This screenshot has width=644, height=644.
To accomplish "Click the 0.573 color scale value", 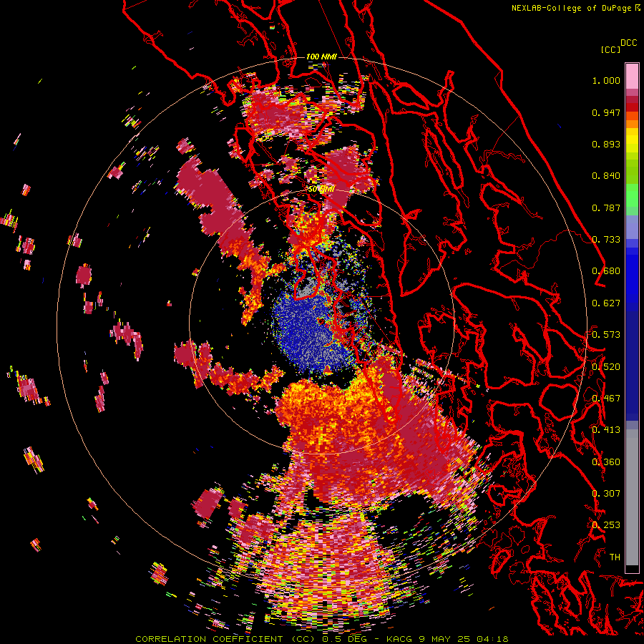I will pos(606,335).
